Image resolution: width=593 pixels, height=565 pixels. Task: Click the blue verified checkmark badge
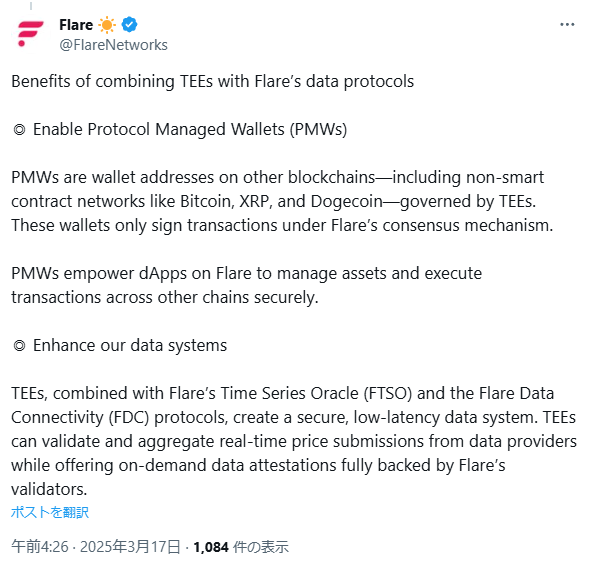129,25
